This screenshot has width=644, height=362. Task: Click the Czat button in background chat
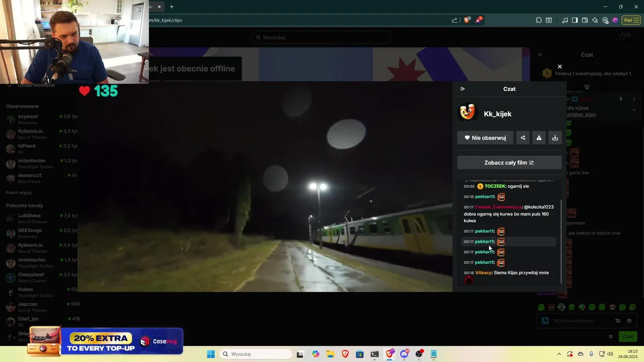pos(628,336)
